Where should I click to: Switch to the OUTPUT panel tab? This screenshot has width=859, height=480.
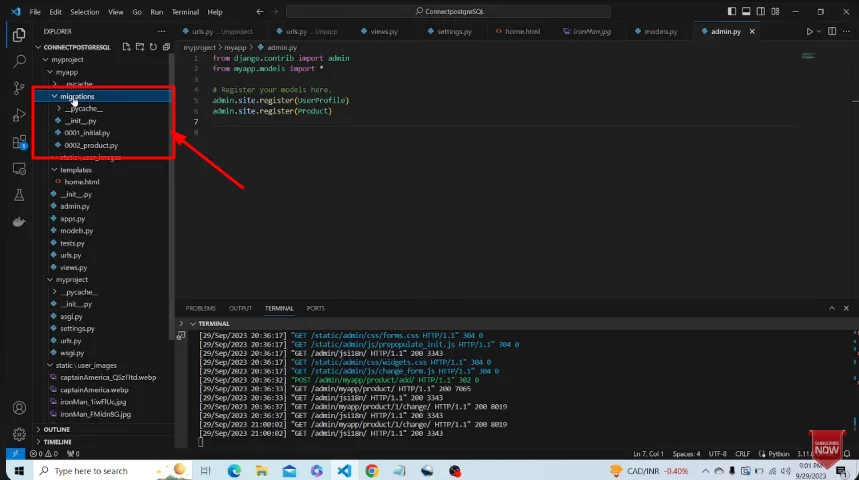tap(240, 308)
